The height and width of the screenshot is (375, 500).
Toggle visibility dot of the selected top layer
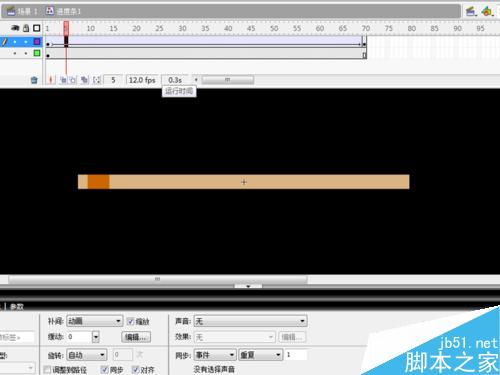tap(15, 42)
